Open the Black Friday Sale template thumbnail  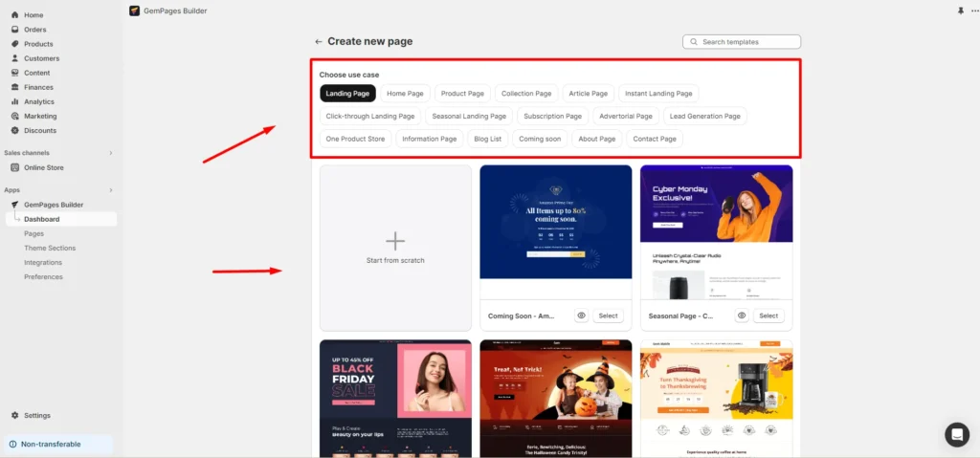coord(395,397)
